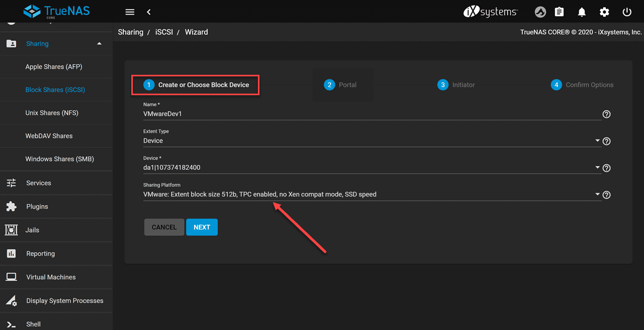The height and width of the screenshot is (330, 644).
Task: Click the TrueNAS CORE logo
Action: coord(56,12)
